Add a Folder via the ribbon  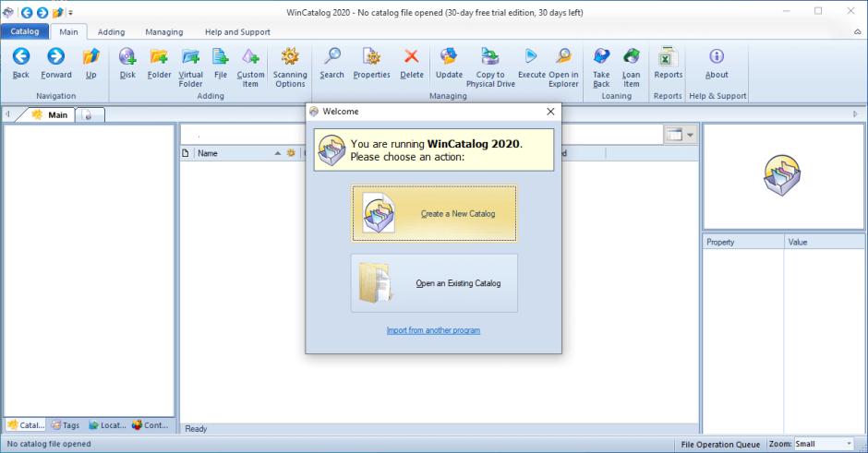point(159,64)
